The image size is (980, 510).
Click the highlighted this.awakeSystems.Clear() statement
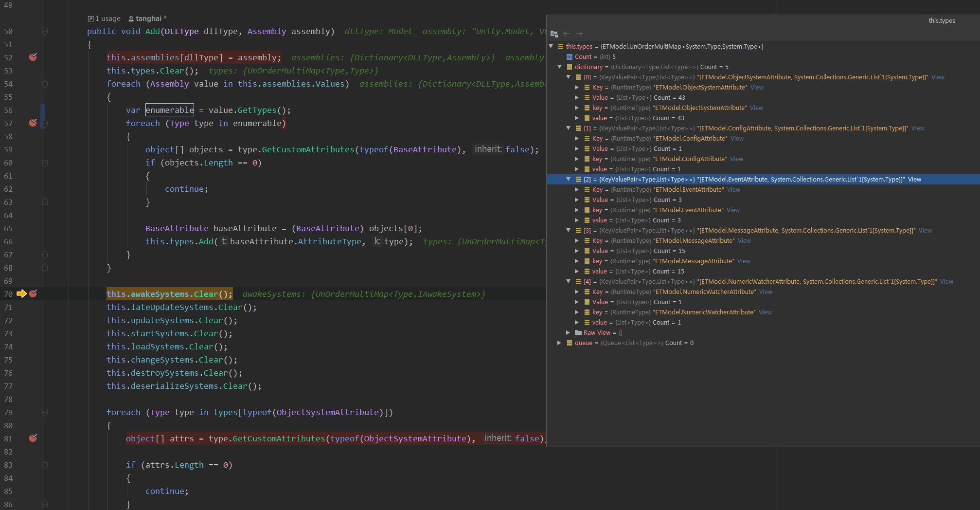click(169, 294)
